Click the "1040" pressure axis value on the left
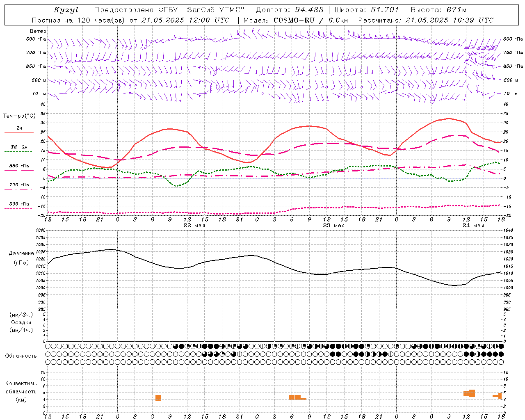This screenshot has height=420, width=525. (x=40, y=230)
